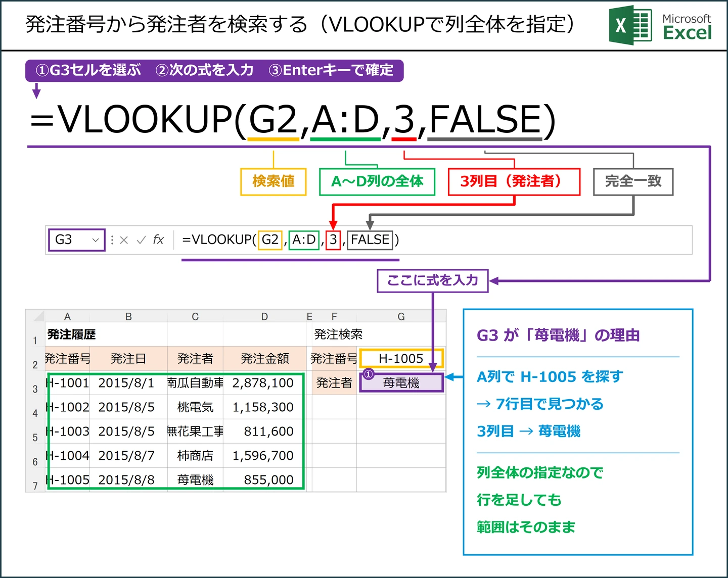Click cell containing 発注検索

(x=334, y=334)
